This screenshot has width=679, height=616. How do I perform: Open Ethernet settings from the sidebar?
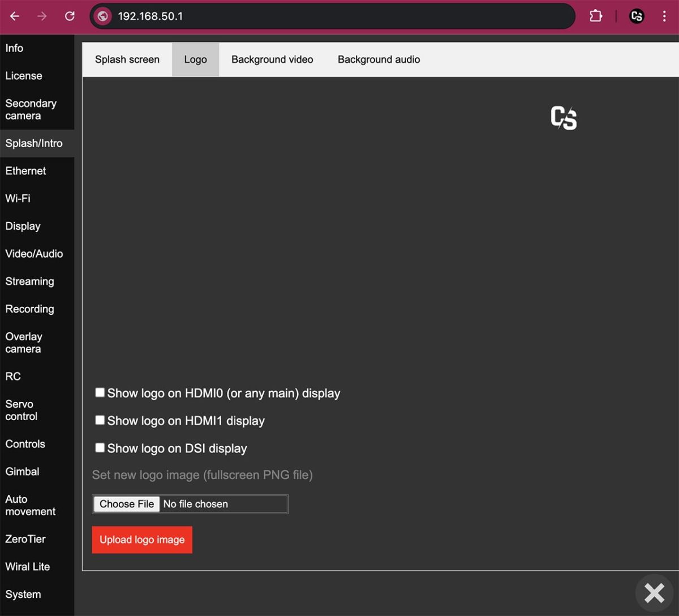click(25, 170)
